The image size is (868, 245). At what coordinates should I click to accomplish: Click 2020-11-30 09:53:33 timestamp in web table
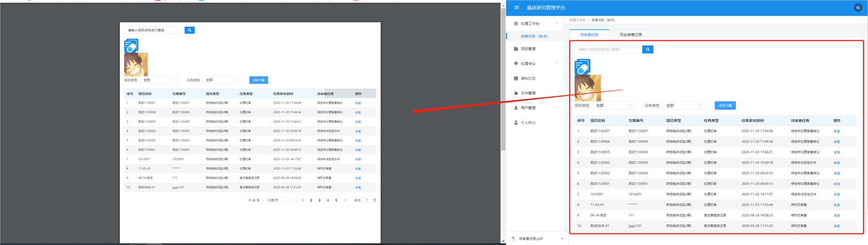coord(757,173)
